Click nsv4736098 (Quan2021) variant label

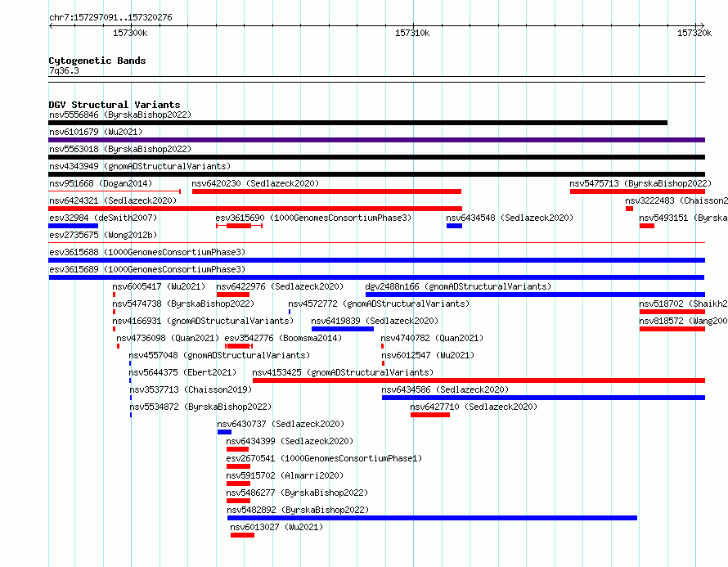[x=168, y=338]
